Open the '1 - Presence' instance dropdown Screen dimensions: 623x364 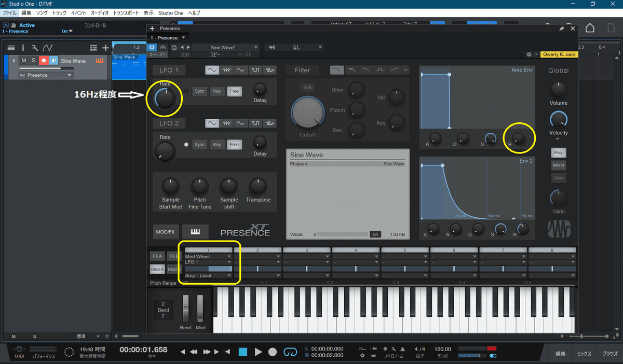pyautogui.click(x=168, y=38)
